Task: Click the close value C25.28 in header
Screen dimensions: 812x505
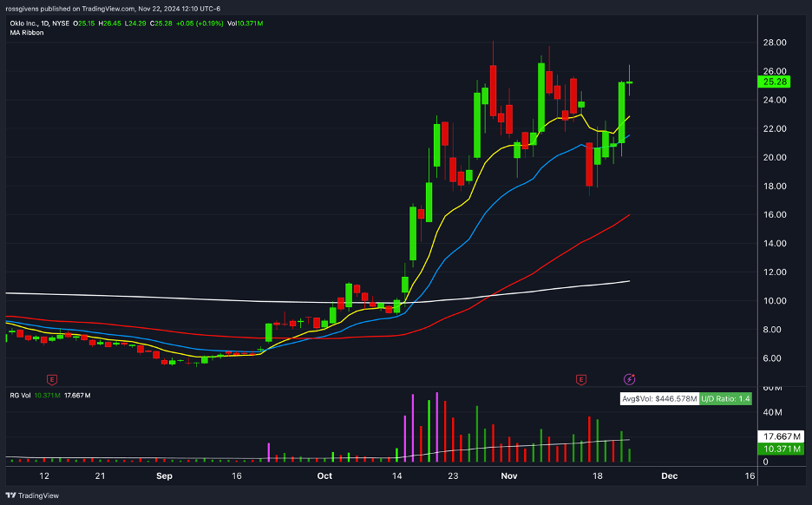Action: tap(161, 23)
